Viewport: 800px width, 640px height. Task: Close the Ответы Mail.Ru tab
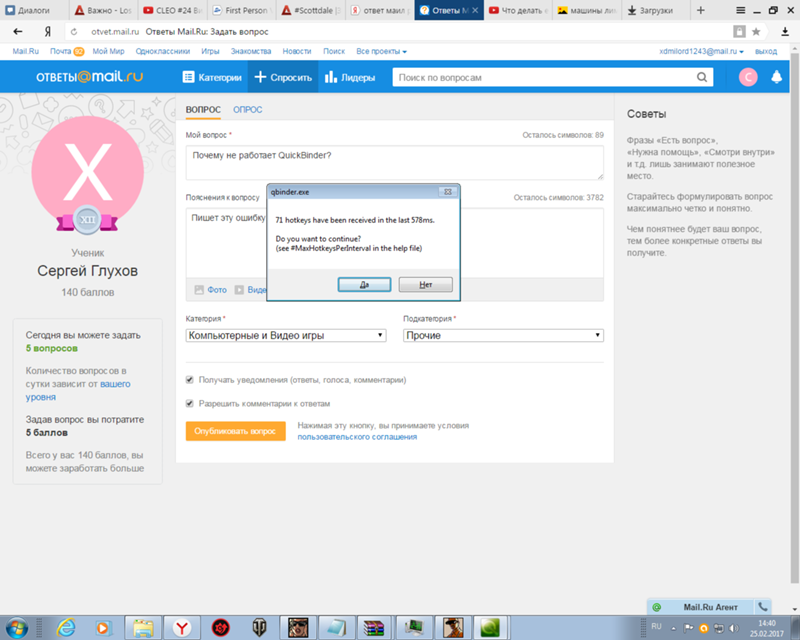[475, 10]
